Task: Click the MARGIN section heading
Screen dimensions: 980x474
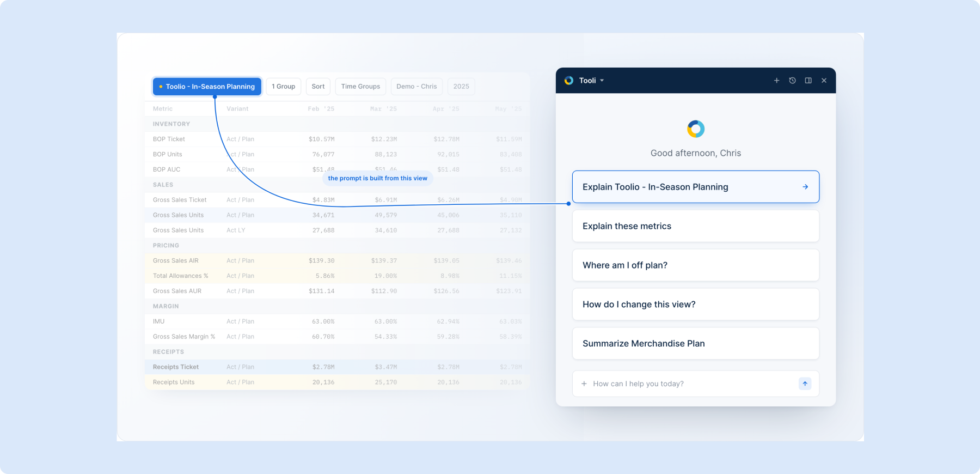Action: pos(166,306)
